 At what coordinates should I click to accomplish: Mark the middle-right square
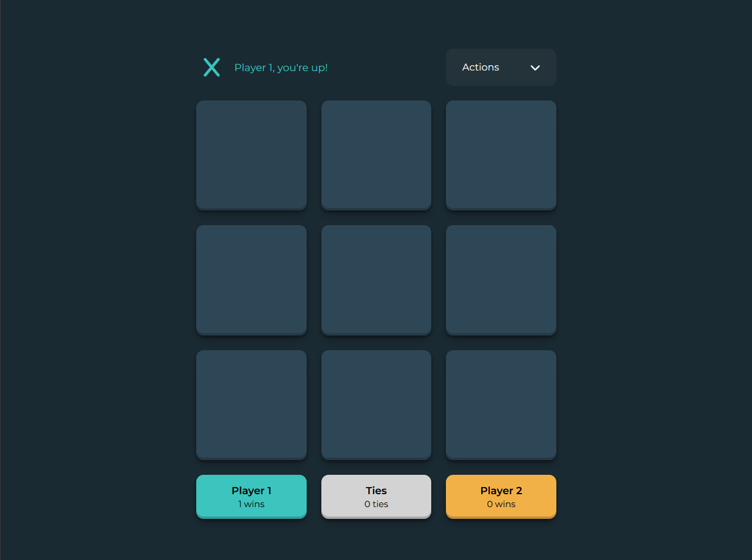tap(501, 280)
